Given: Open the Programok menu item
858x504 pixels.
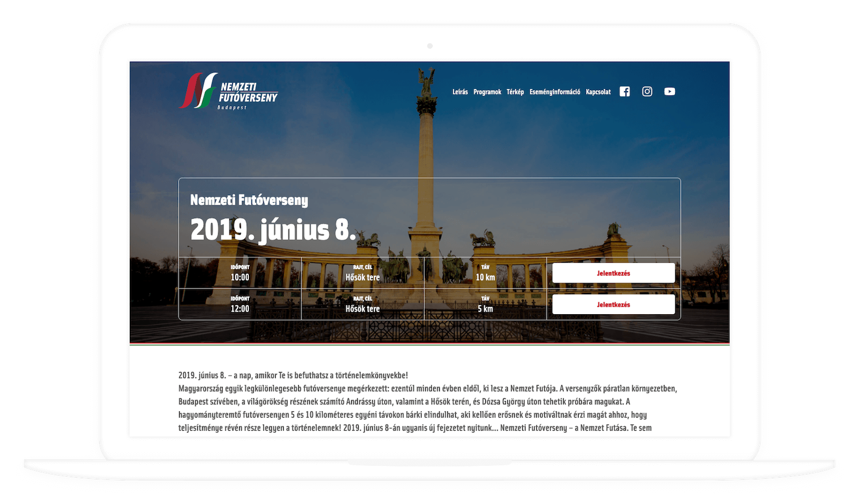Looking at the screenshot, I should tap(487, 92).
